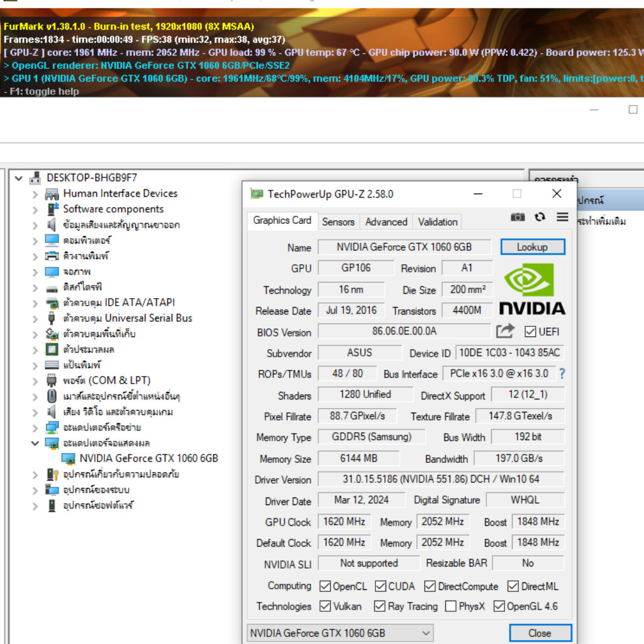Click the COM & LPT ports icon

52,380
